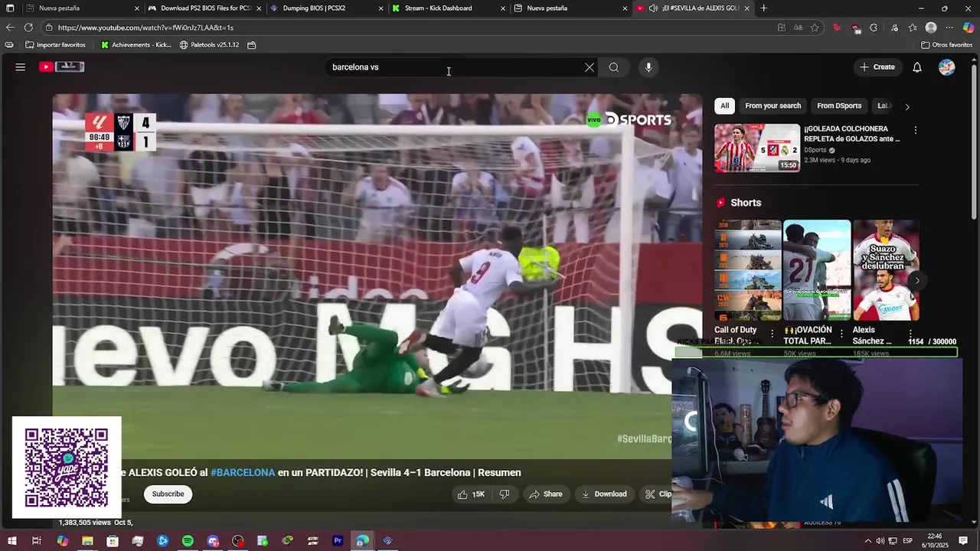Dislike the video with thumbs down
Screen dimensions: 980x551
(505, 494)
